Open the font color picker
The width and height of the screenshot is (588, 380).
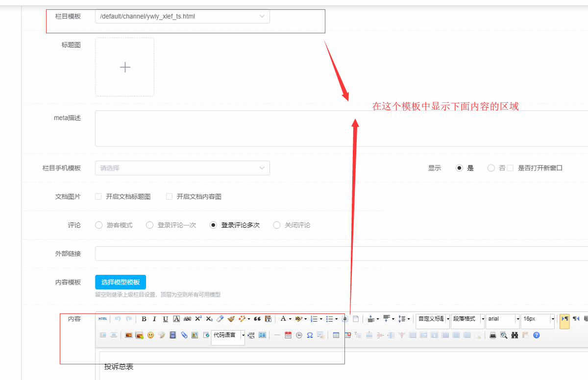[283, 319]
